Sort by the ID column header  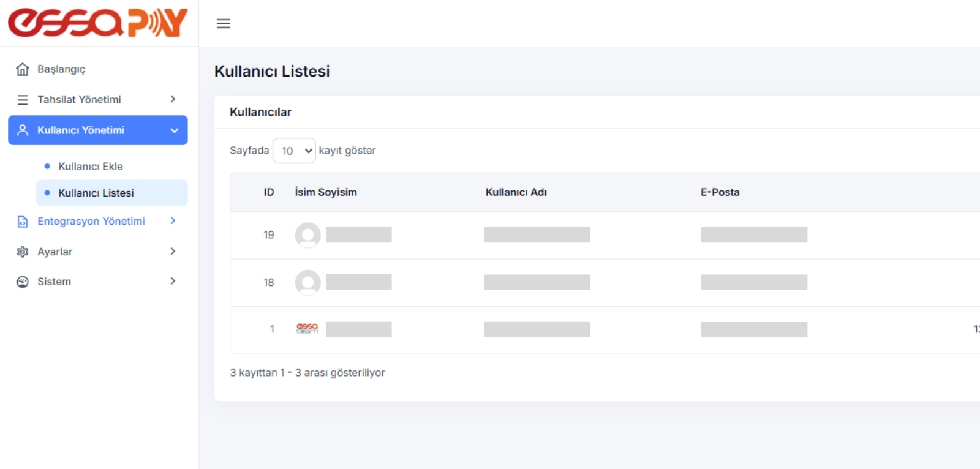point(269,192)
